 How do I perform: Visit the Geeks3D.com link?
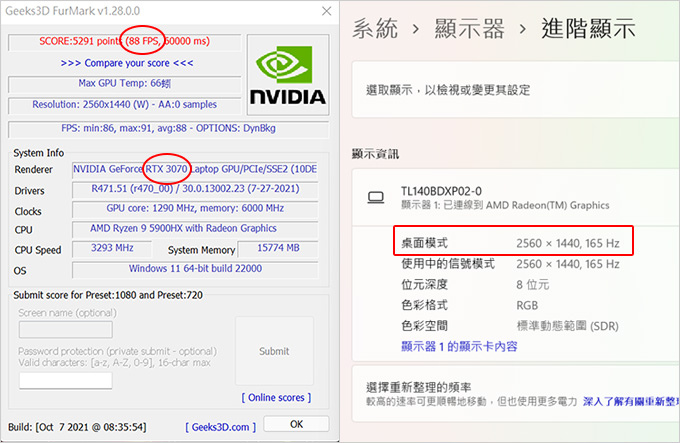pos(220,427)
